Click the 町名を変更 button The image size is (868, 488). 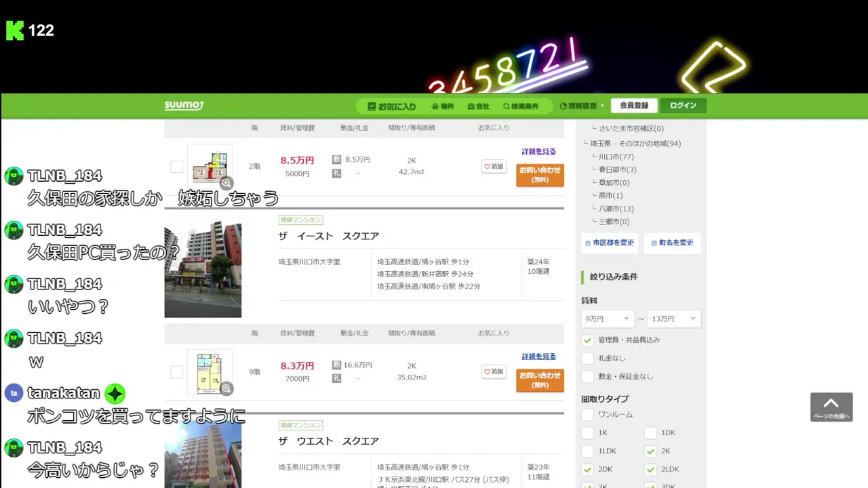pos(672,243)
